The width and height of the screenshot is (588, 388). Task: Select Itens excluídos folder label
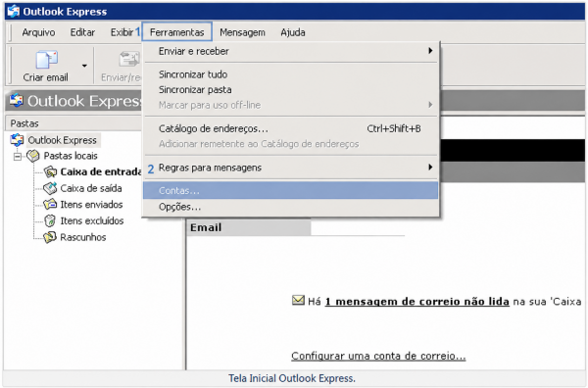[x=92, y=220]
